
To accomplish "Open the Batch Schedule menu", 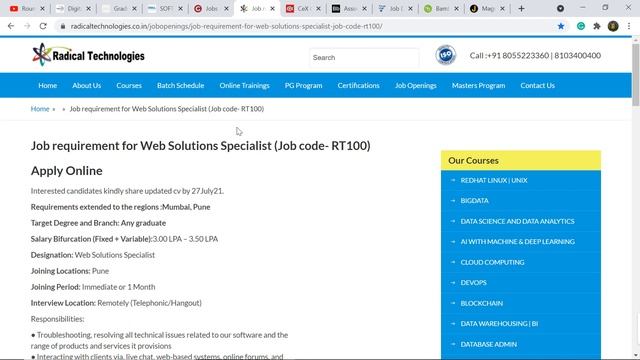I will point(180,85).
